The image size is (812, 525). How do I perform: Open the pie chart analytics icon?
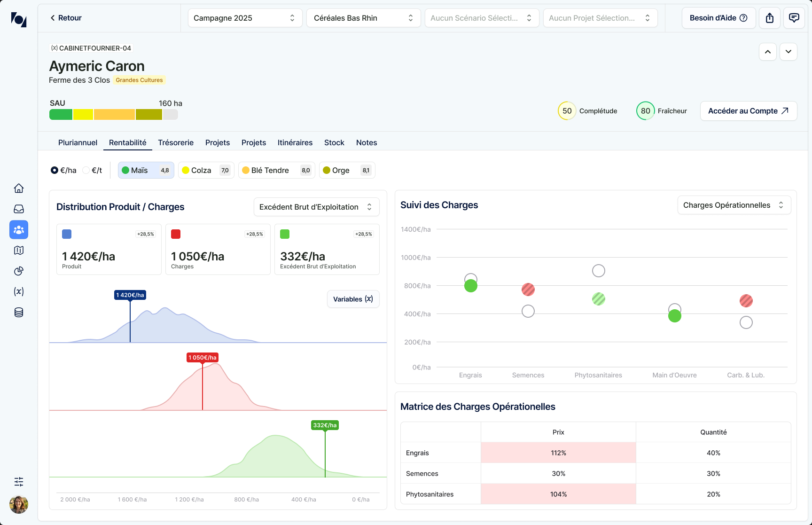(x=19, y=271)
